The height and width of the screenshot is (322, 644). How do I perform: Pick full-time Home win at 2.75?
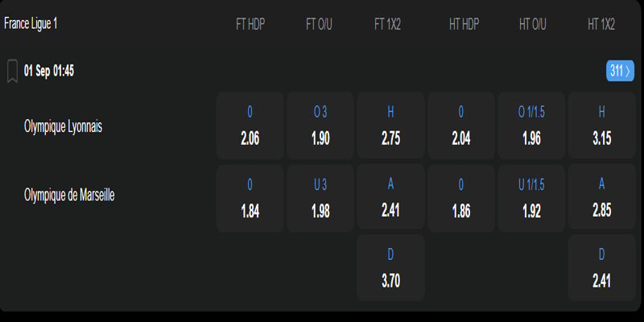coord(390,126)
